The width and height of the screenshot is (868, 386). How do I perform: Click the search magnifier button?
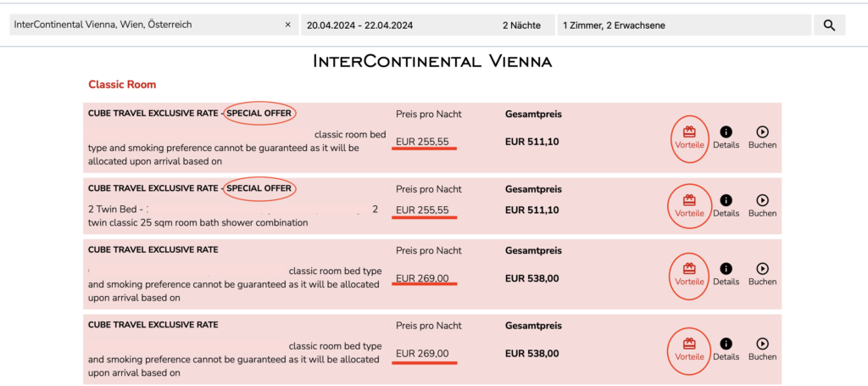(x=829, y=25)
